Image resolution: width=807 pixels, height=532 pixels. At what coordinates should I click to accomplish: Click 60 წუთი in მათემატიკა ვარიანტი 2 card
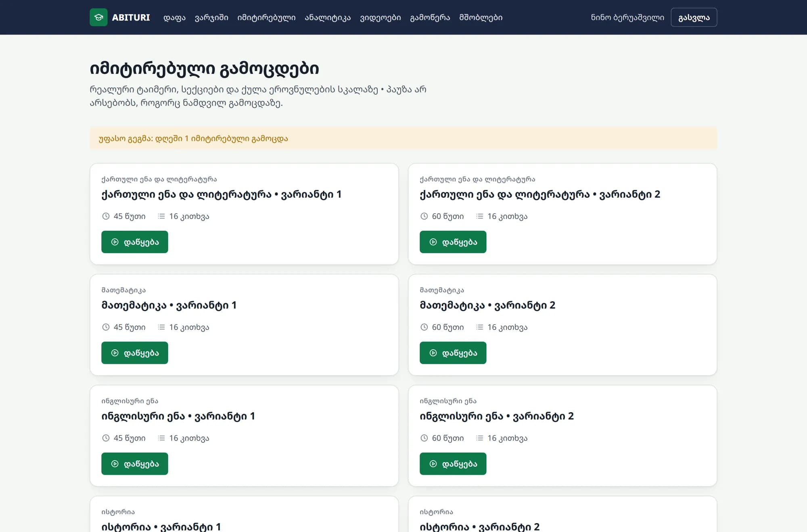click(448, 327)
